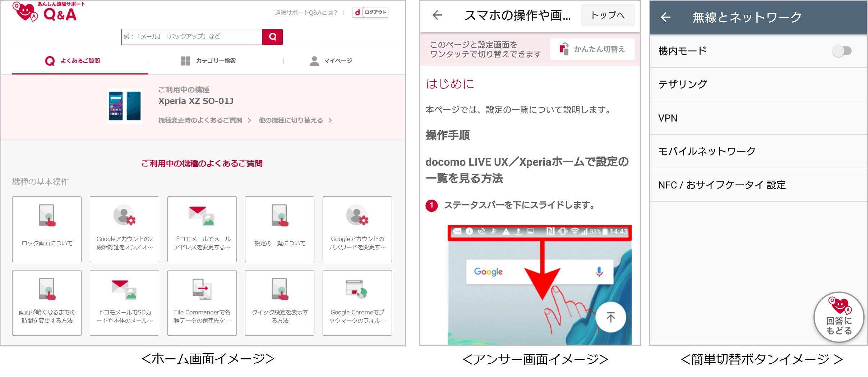This screenshot has height=377, width=868.
Task: Click the search input field
Action: pyautogui.click(x=190, y=36)
